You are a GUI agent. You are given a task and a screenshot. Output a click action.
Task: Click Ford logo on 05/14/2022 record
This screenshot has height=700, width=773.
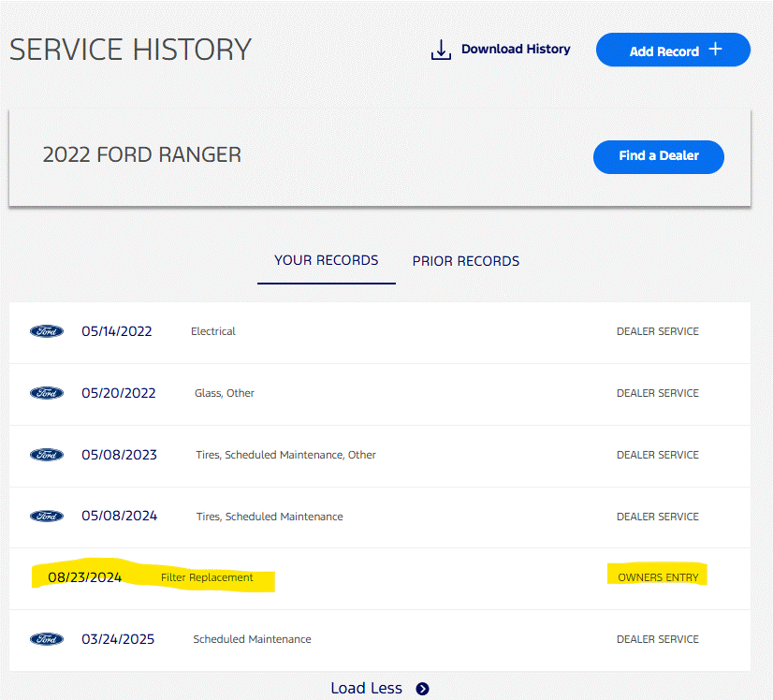(x=47, y=331)
